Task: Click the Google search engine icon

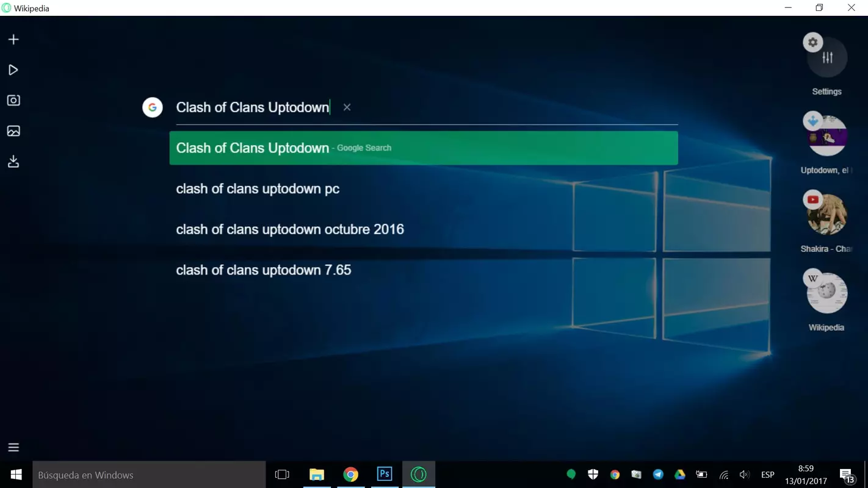Action: tap(153, 107)
